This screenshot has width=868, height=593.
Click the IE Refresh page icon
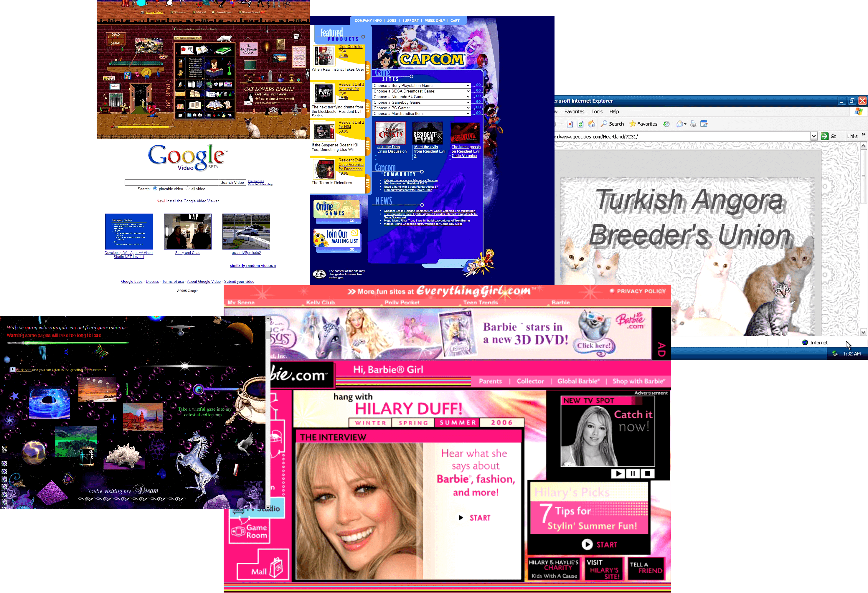(x=580, y=124)
